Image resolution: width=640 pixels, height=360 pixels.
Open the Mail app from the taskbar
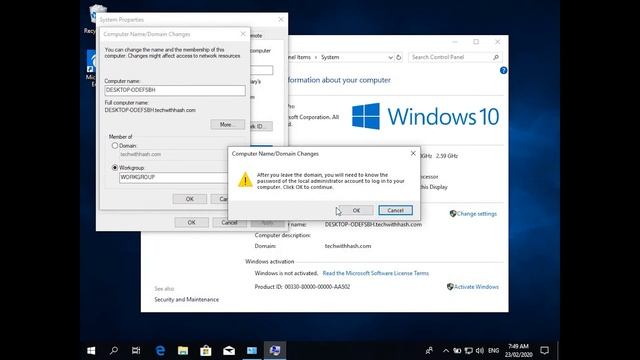(229, 350)
